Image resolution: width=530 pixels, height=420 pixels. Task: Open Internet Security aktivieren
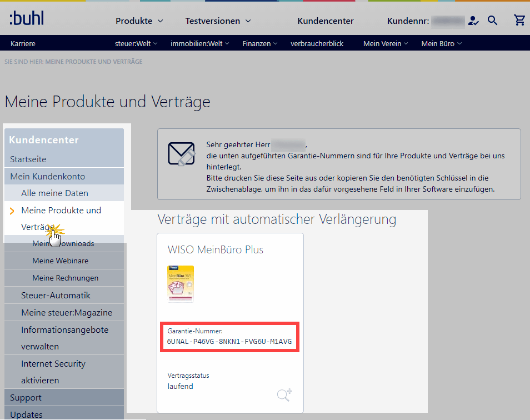point(64,372)
